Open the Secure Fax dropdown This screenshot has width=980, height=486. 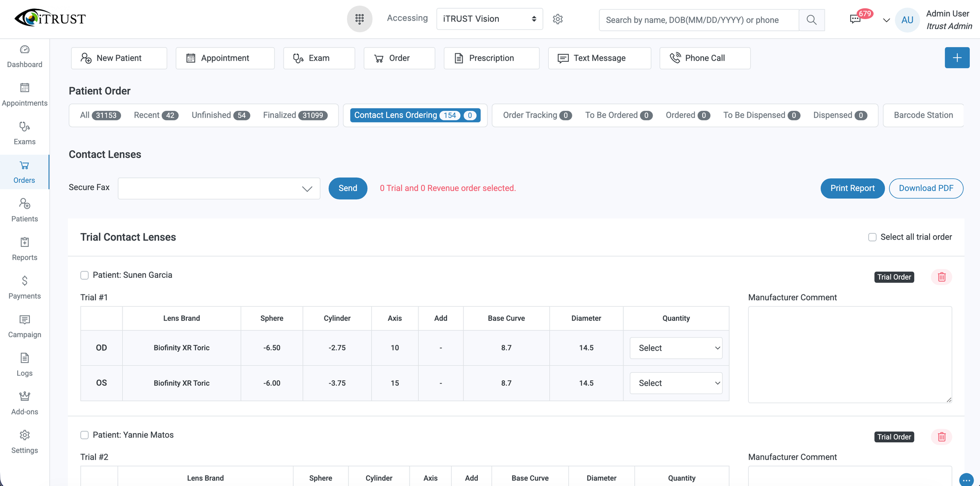pyautogui.click(x=219, y=189)
